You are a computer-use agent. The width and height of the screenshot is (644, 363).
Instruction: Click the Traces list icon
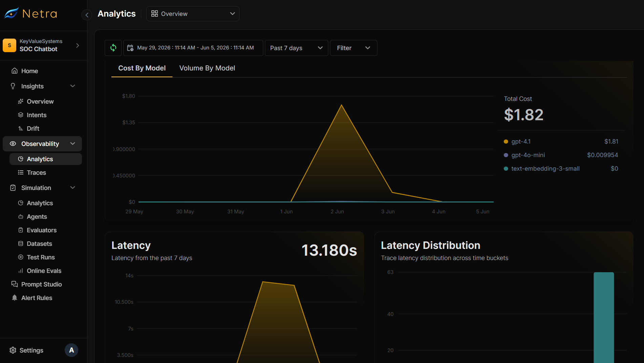(21, 172)
